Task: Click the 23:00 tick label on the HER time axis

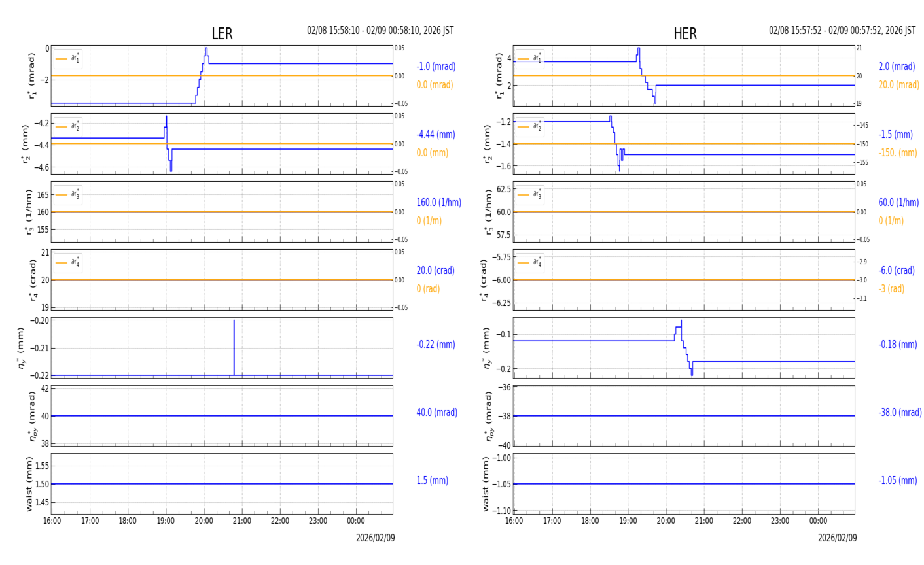Action: 780,521
